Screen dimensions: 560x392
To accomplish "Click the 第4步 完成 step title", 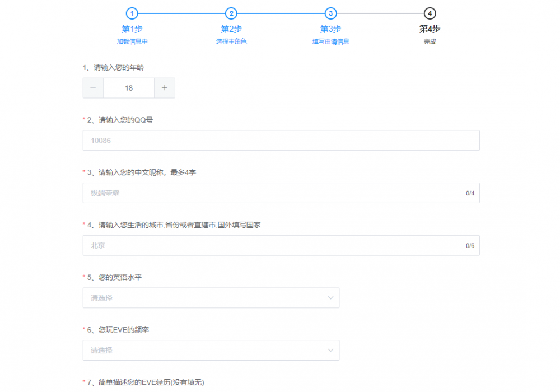I will (430, 29).
